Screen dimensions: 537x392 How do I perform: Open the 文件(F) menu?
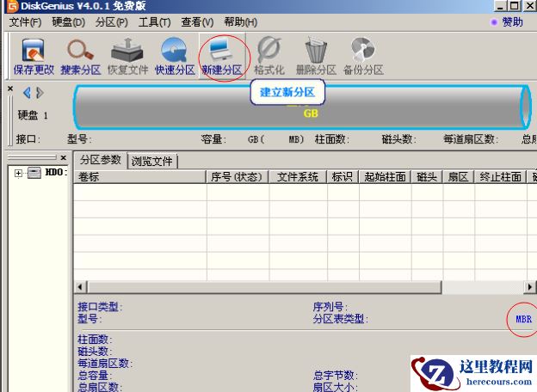(x=25, y=22)
